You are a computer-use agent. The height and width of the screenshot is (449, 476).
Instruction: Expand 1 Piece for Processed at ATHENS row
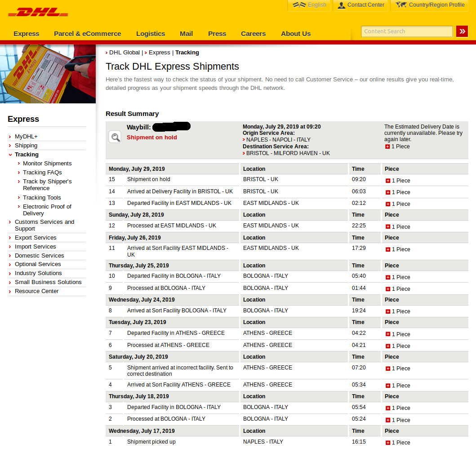387,346
